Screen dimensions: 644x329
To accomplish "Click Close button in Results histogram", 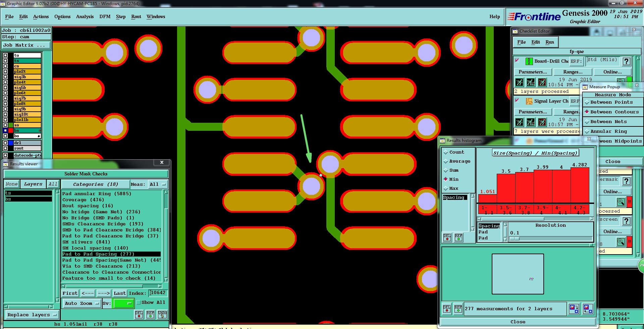I will click(518, 322).
